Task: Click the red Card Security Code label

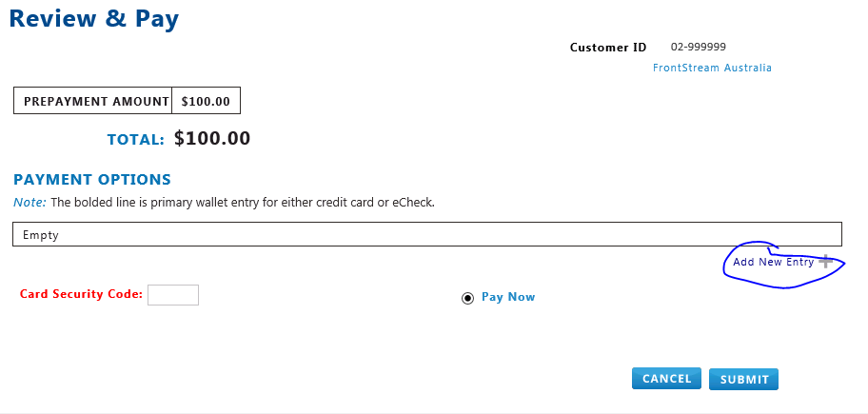Action: 81,294
